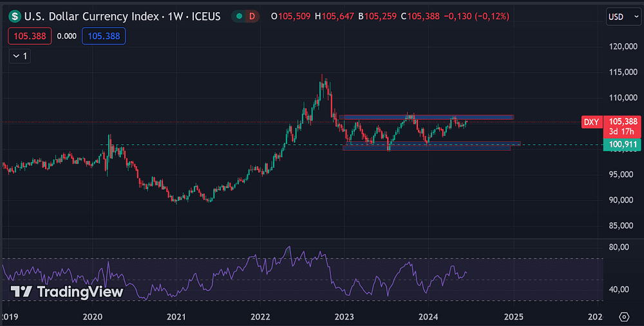Click the high value H105,647
The width and height of the screenshot is (644, 326).
click(x=334, y=17)
